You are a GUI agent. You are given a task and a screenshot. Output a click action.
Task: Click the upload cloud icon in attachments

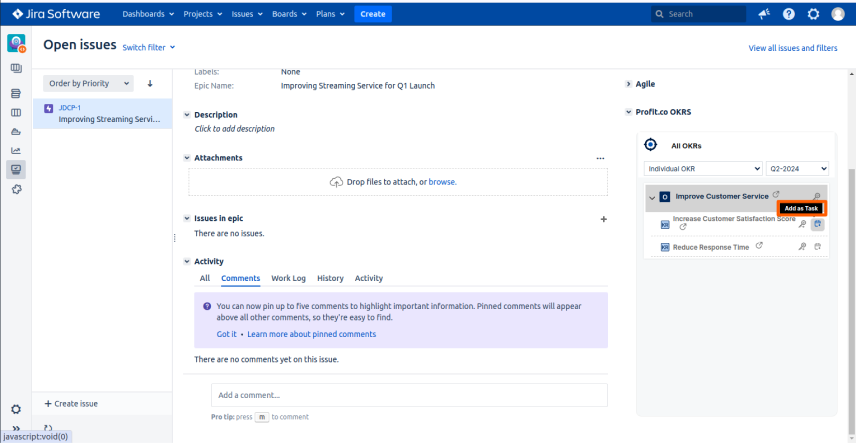coord(336,182)
